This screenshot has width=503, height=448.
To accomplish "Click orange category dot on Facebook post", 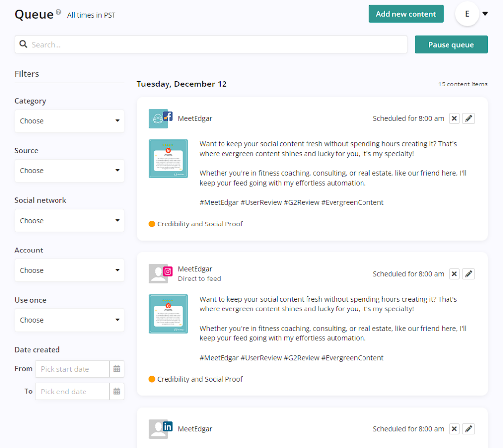I will [152, 224].
